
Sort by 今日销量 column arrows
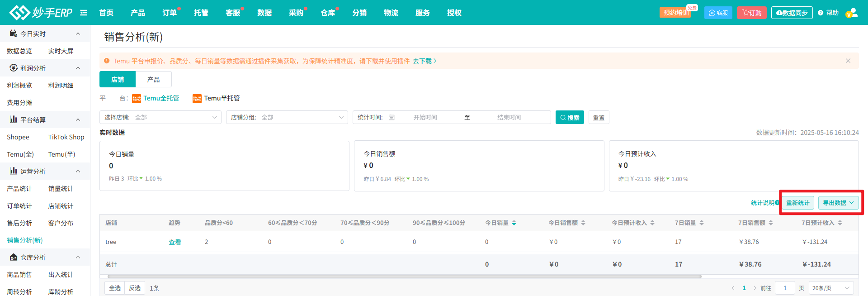pos(514,223)
